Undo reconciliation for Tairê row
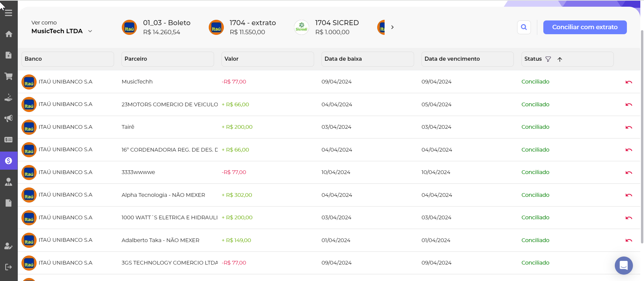Screen dimensions: 644x281 [629, 127]
